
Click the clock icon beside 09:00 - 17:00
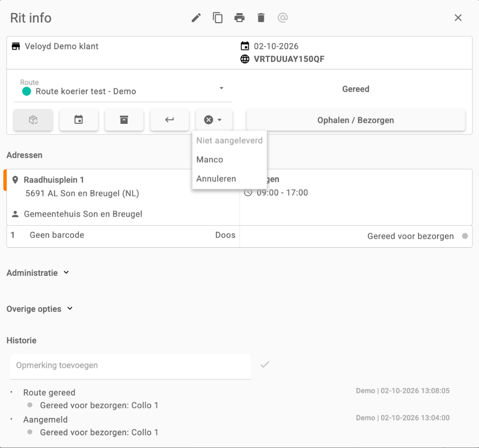click(x=248, y=193)
